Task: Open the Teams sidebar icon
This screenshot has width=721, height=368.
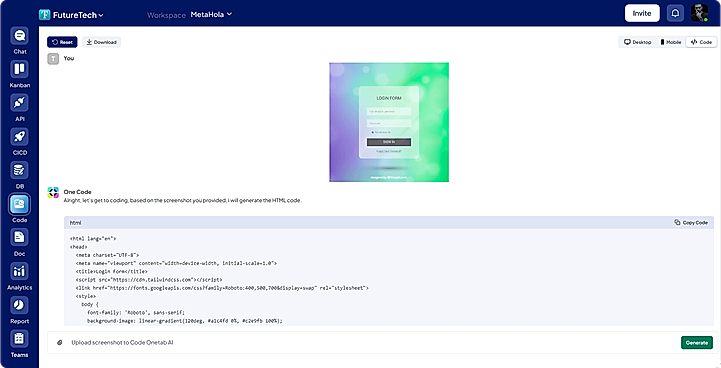Action: [x=19, y=339]
